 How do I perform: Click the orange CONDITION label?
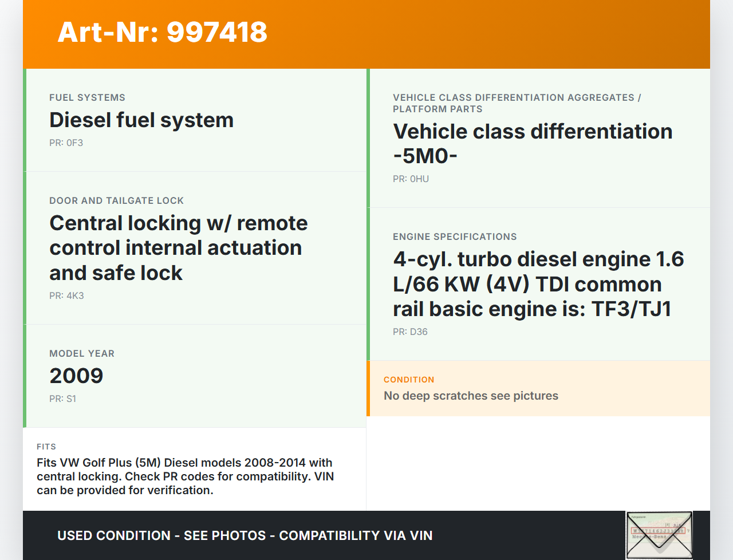409,380
